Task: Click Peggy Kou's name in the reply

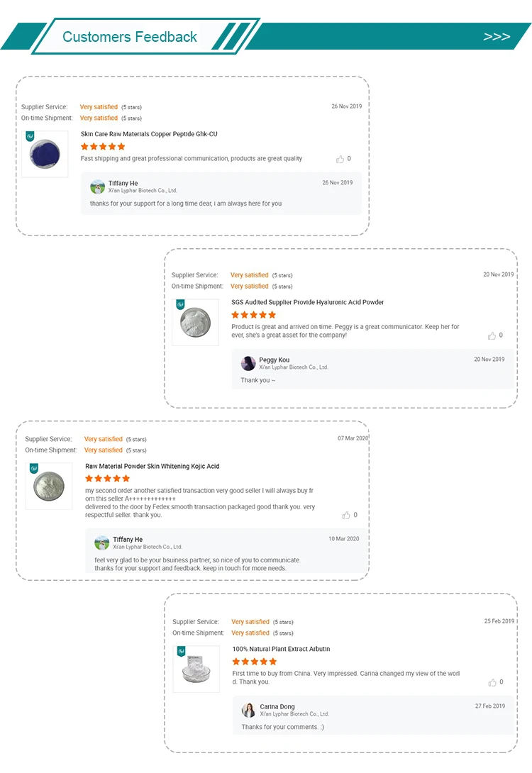Action: point(274,360)
